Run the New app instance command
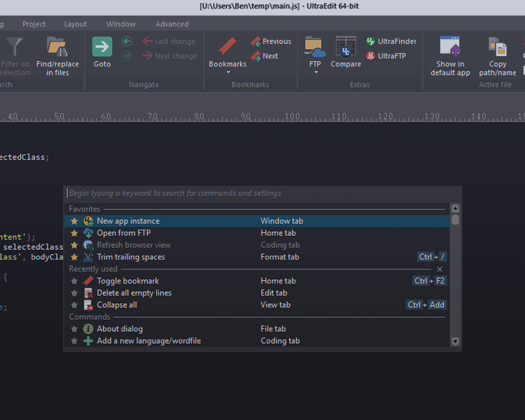Image resolution: width=525 pixels, height=420 pixels. point(257,221)
